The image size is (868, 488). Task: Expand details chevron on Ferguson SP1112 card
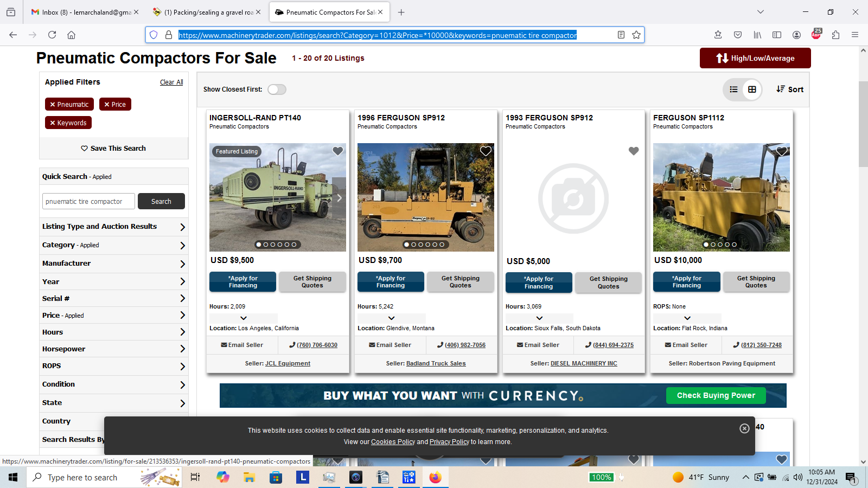pos(687,318)
